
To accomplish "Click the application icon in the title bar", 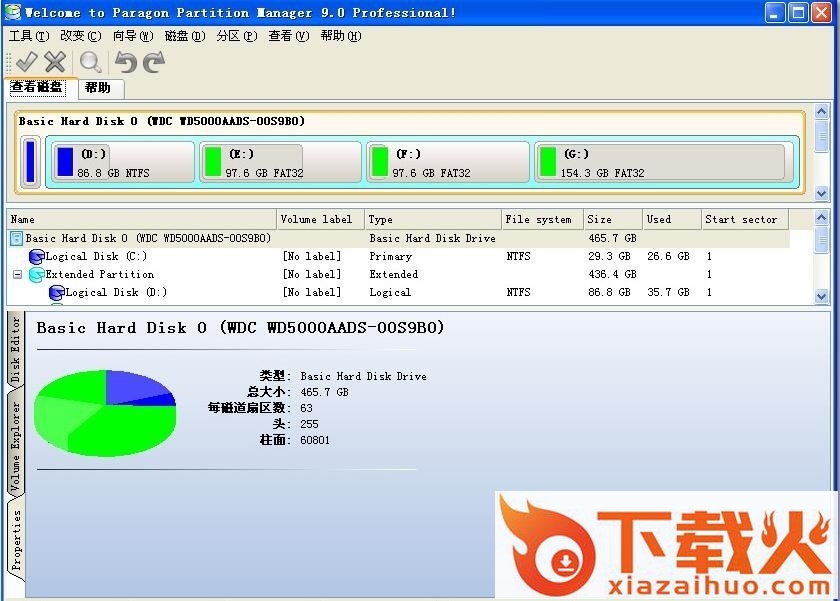I will (x=12, y=12).
